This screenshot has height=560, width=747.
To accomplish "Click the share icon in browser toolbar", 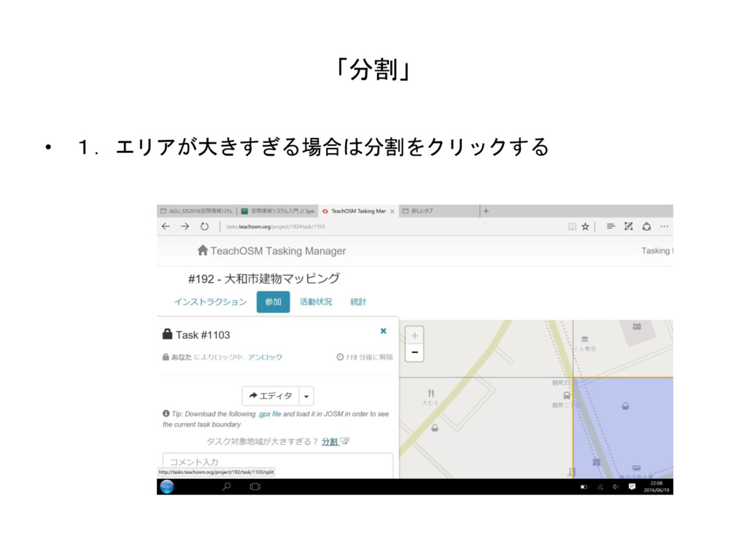I will [x=646, y=226].
